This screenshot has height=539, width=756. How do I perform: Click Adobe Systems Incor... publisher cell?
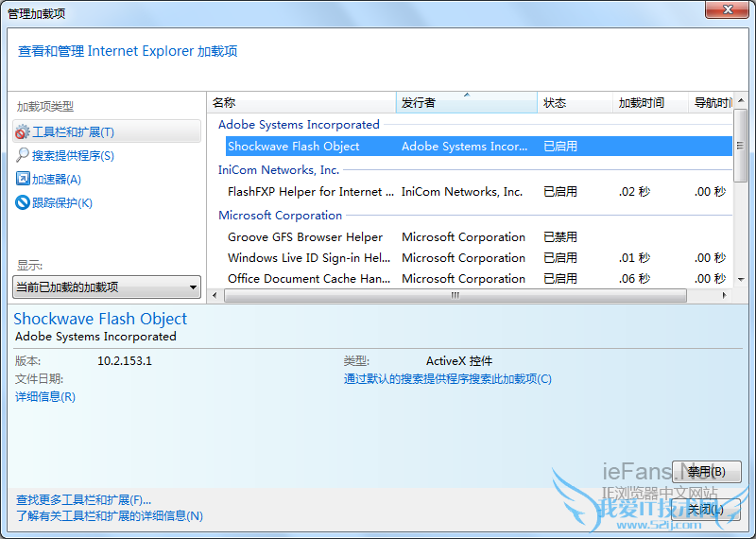464,147
